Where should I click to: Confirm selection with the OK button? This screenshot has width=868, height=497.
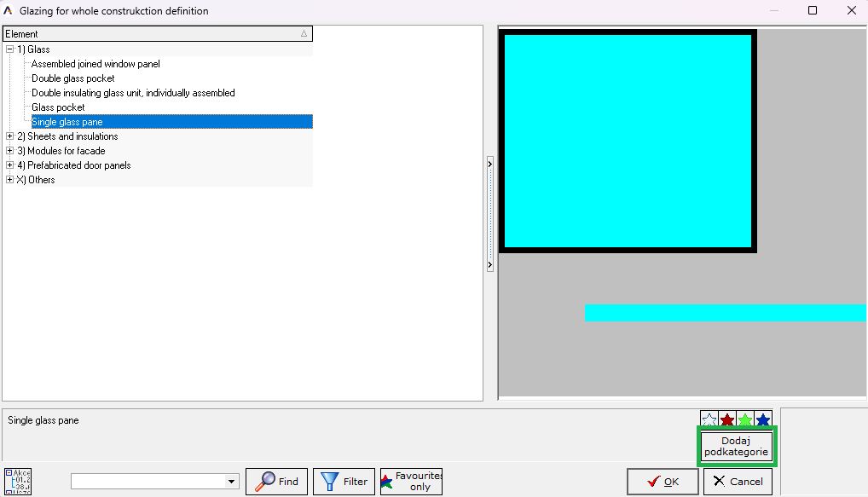pos(663,481)
